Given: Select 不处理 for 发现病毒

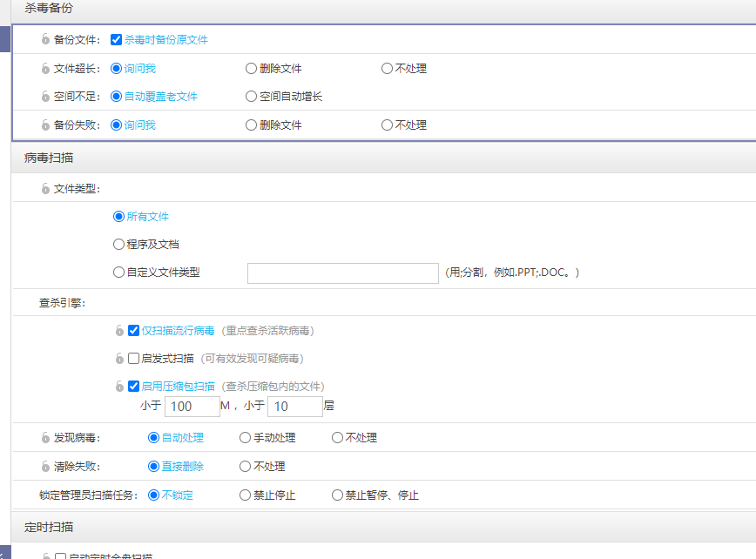Looking at the screenshot, I should (x=338, y=438).
